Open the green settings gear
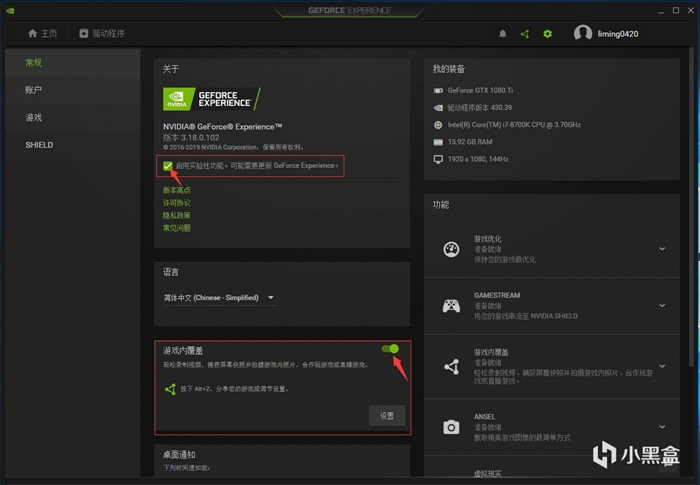700x485 pixels. coord(547,34)
